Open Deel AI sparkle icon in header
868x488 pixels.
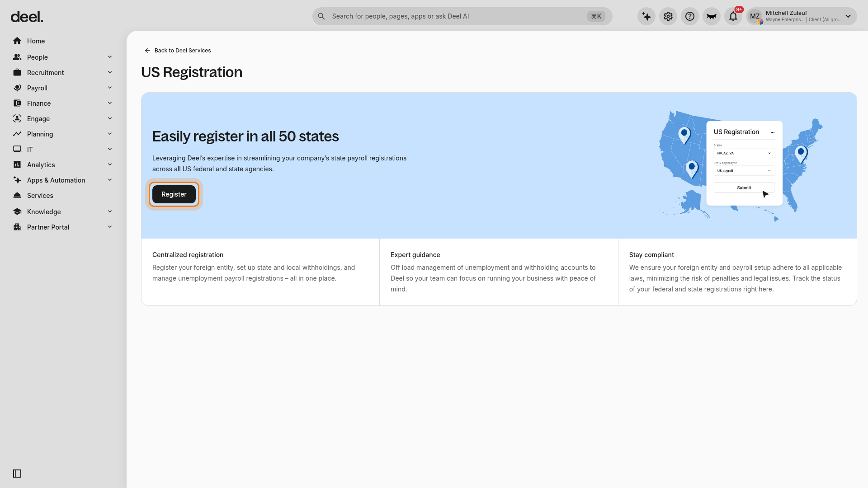646,16
